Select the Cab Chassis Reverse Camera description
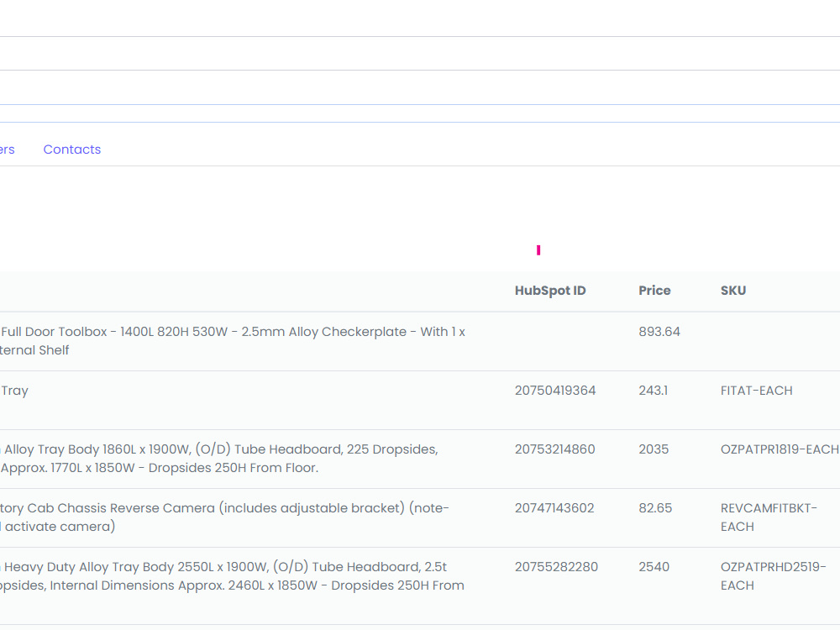 point(224,517)
